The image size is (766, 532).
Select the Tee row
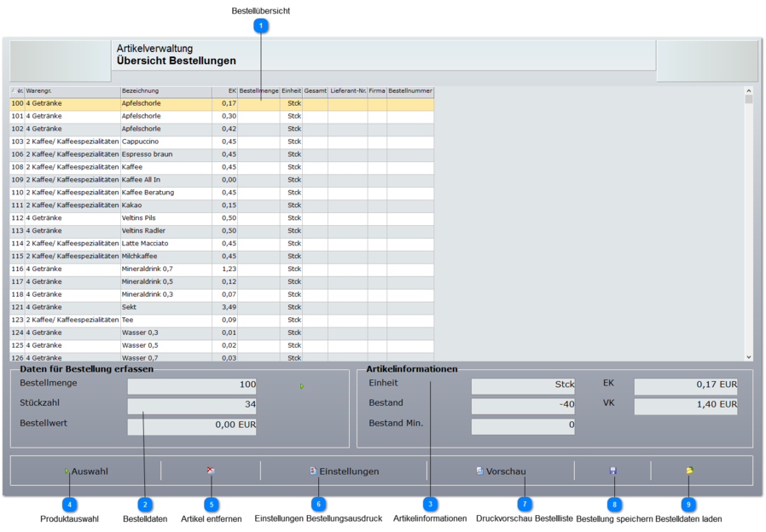tap(221, 320)
